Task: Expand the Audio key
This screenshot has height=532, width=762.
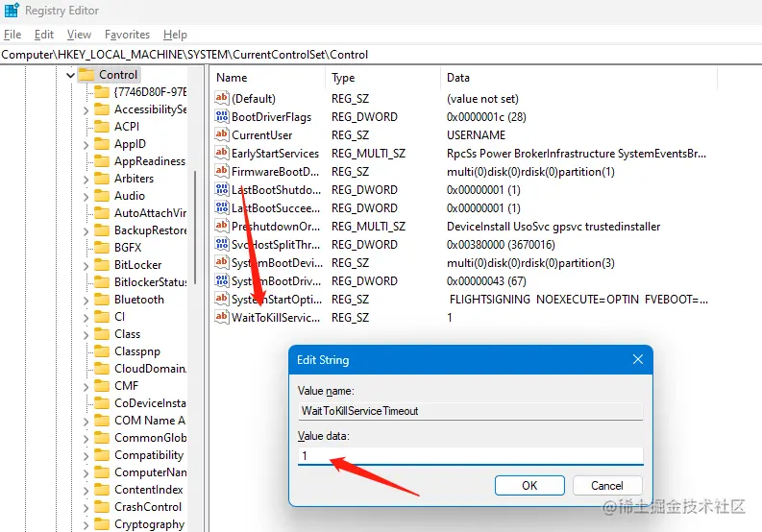Action: coord(86,196)
